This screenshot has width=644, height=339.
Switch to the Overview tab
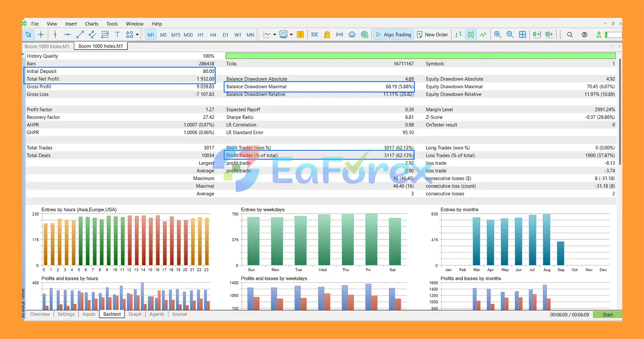40,314
